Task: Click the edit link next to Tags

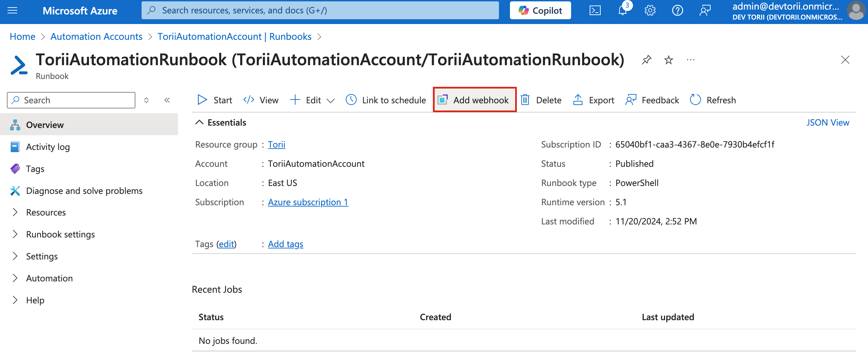Action: (226, 244)
